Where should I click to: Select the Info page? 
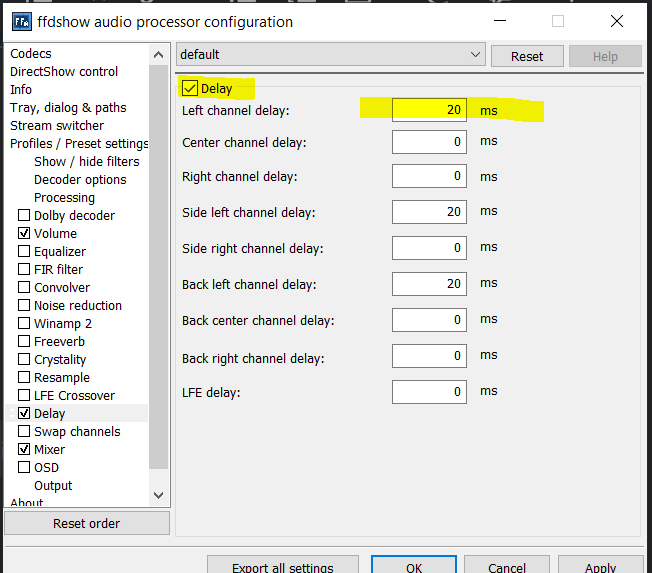pos(21,89)
